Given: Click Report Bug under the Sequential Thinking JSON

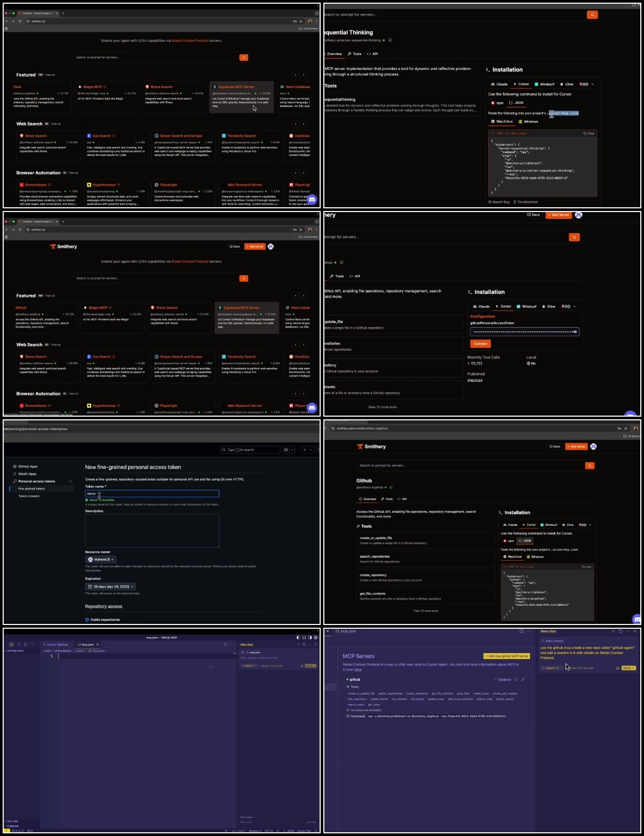Looking at the screenshot, I should [499, 202].
